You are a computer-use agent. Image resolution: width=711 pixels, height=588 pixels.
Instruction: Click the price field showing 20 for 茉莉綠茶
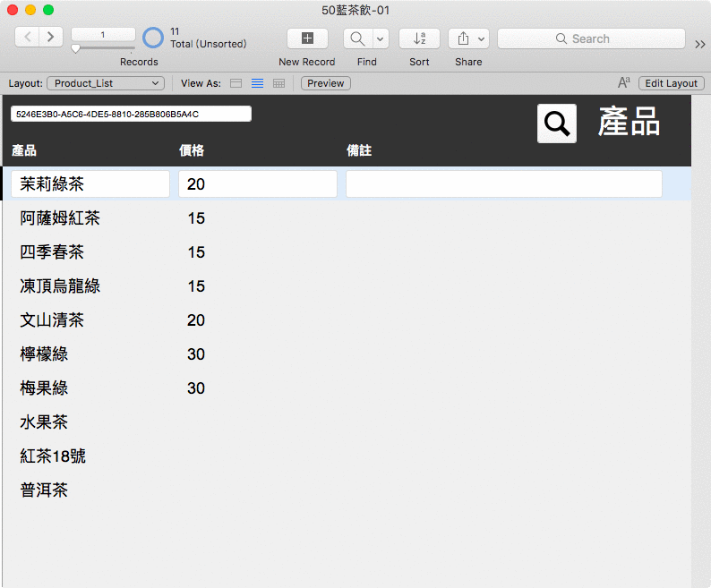pos(258,184)
